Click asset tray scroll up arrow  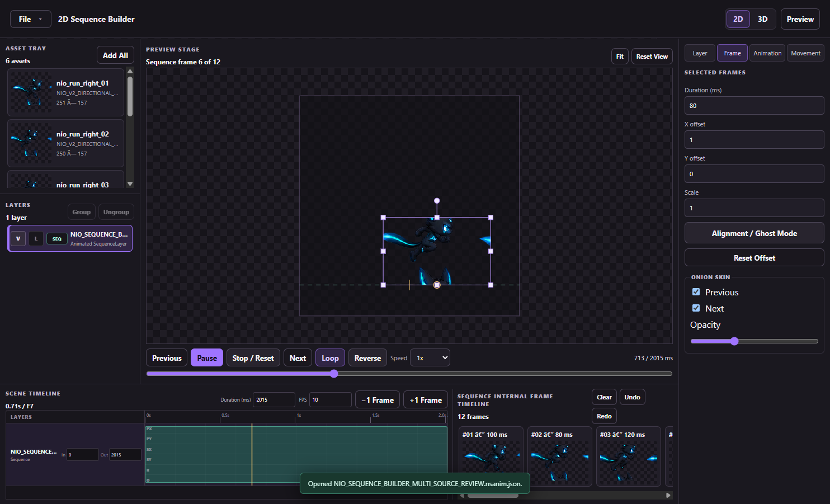coord(130,71)
